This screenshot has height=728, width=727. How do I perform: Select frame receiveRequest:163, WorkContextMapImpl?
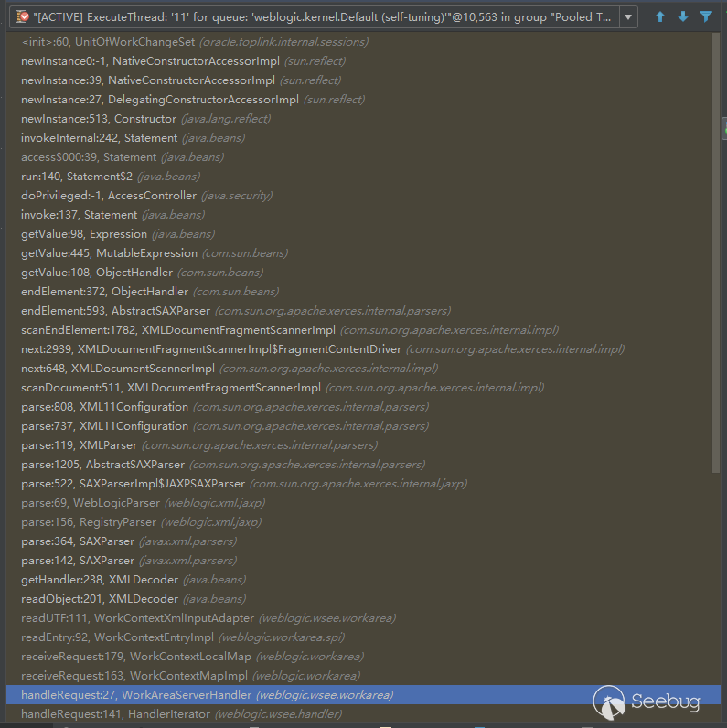pyautogui.click(x=363, y=676)
